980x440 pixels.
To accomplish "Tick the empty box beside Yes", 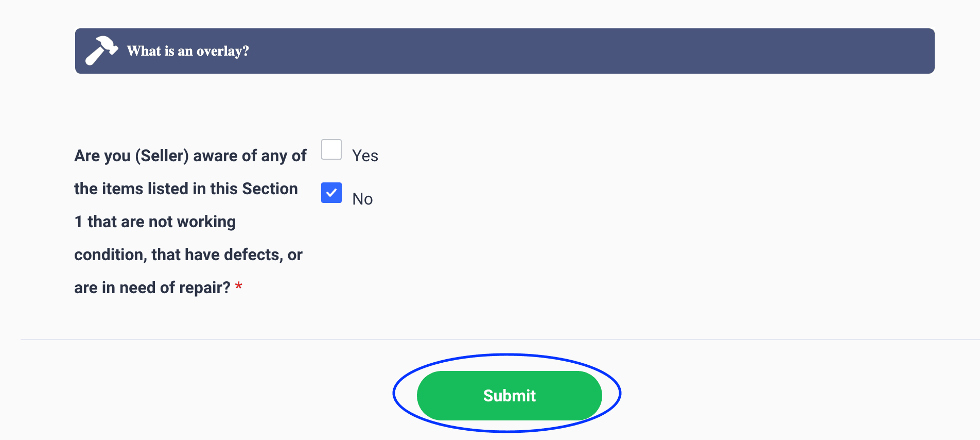I will point(331,149).
